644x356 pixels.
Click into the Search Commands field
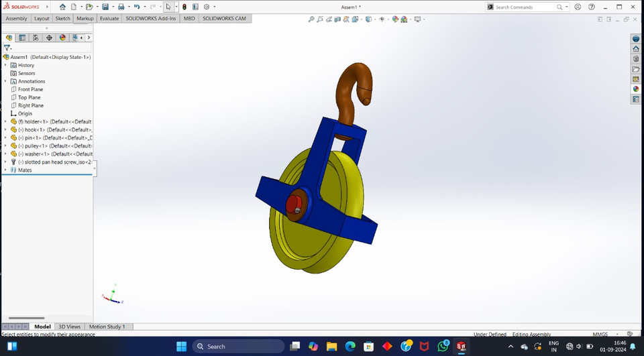click(x=525, y=7)
